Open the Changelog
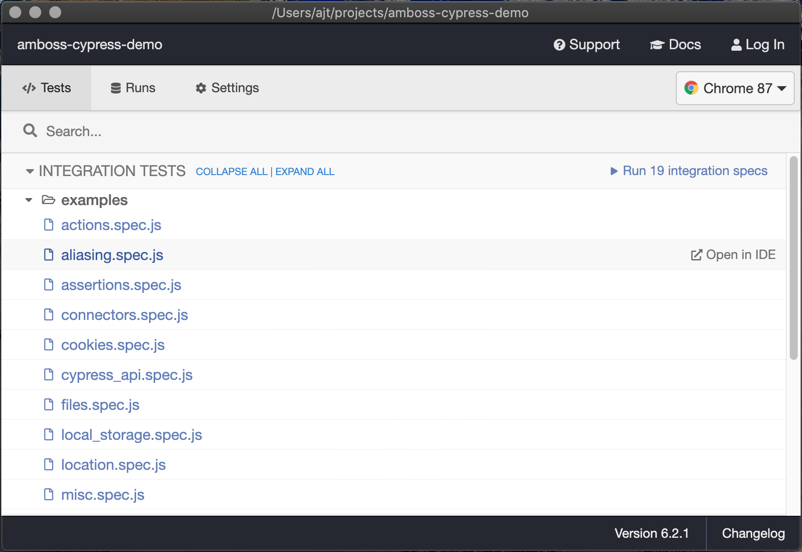The image size is (802, 552). click(x=753, y=534)
